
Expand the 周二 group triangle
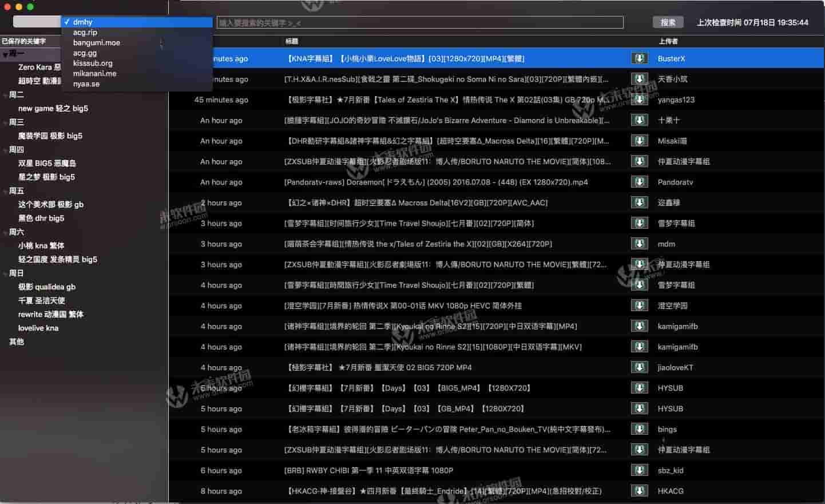tap(5, 95)
